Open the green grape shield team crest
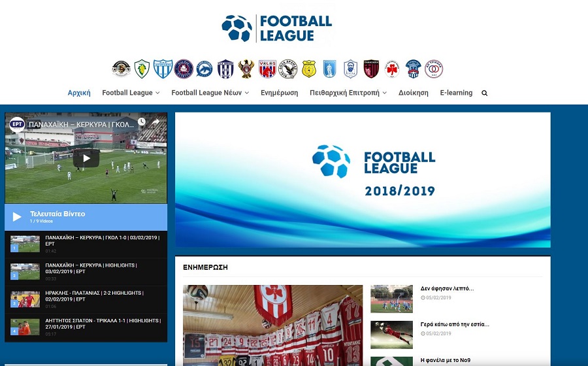Image resolution: width=588 pixels, height=366 pixels. 142,69
